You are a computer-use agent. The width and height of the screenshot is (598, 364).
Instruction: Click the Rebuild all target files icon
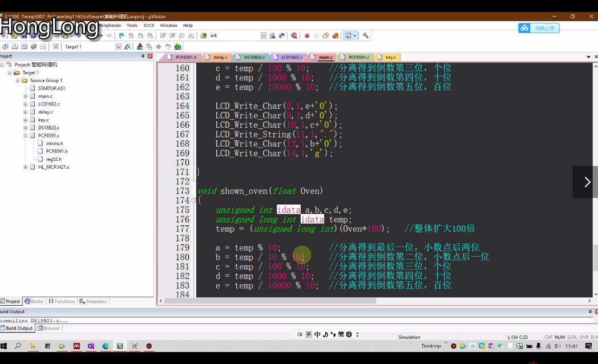coord(25,47)
